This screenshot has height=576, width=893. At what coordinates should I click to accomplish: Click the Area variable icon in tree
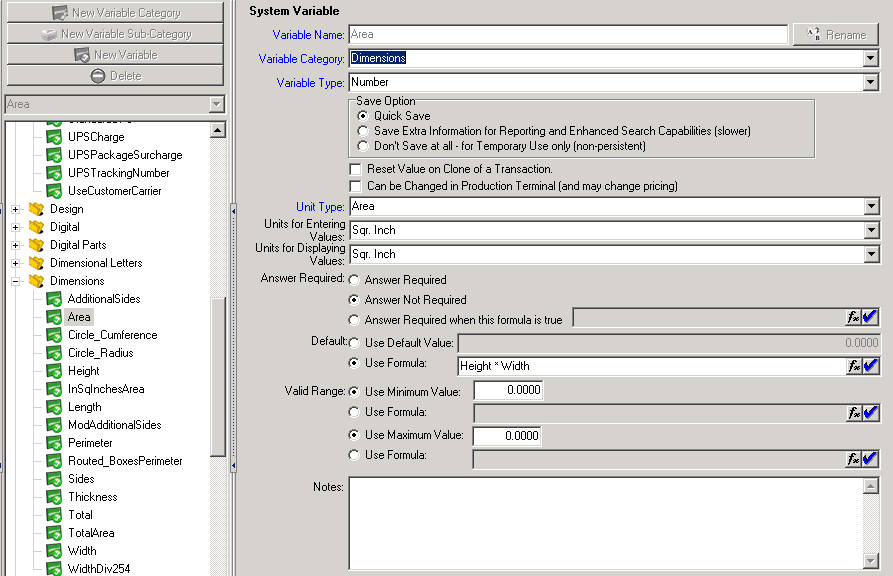pos(54,317)
